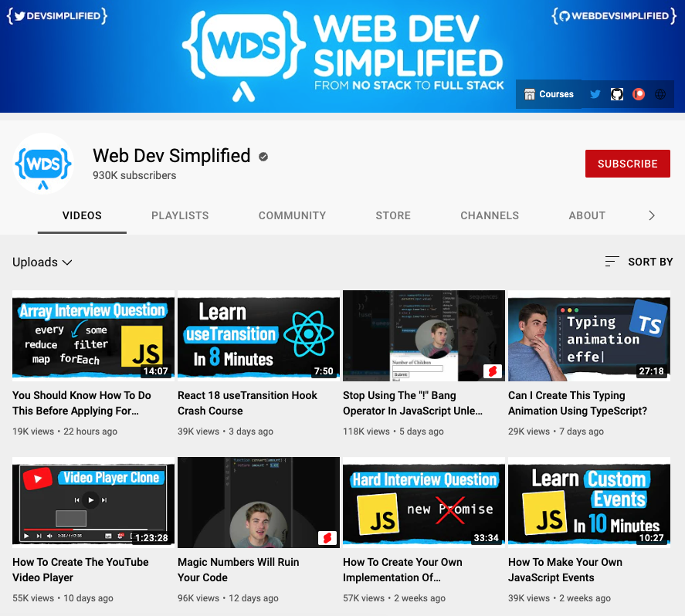The width and height of the screenshot is (685, 616).
Task: Click title 'Can I Create This Typing Animation'
Action: pyautogui.click(x=578, y=403)
